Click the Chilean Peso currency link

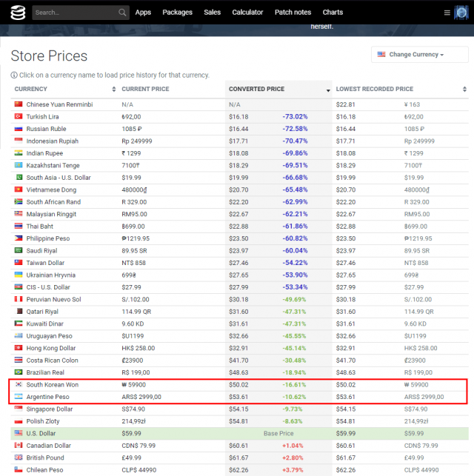tap(44, 470)
